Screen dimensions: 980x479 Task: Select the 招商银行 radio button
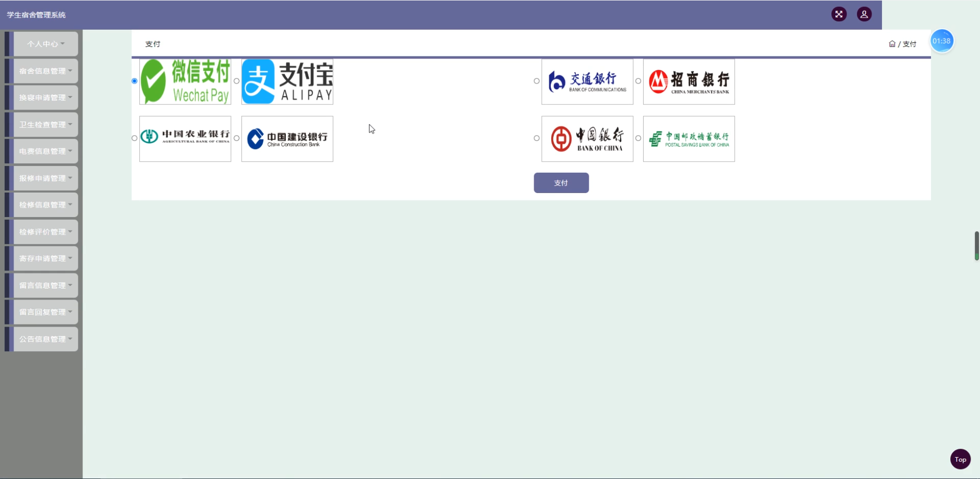638,81
